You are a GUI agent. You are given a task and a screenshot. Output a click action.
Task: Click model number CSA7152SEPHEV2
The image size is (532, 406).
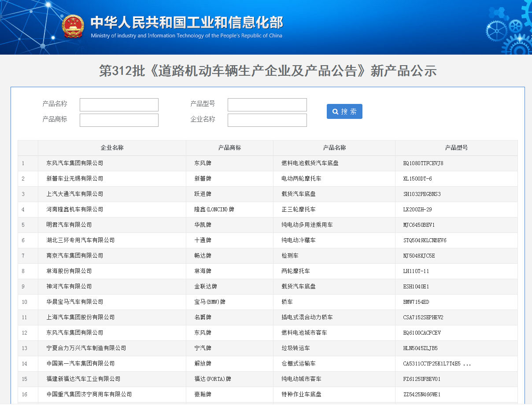(423, 317)
